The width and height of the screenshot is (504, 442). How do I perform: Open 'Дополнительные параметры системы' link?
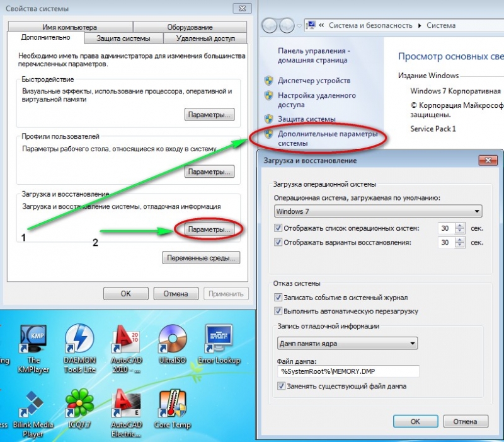click(328, 138)
